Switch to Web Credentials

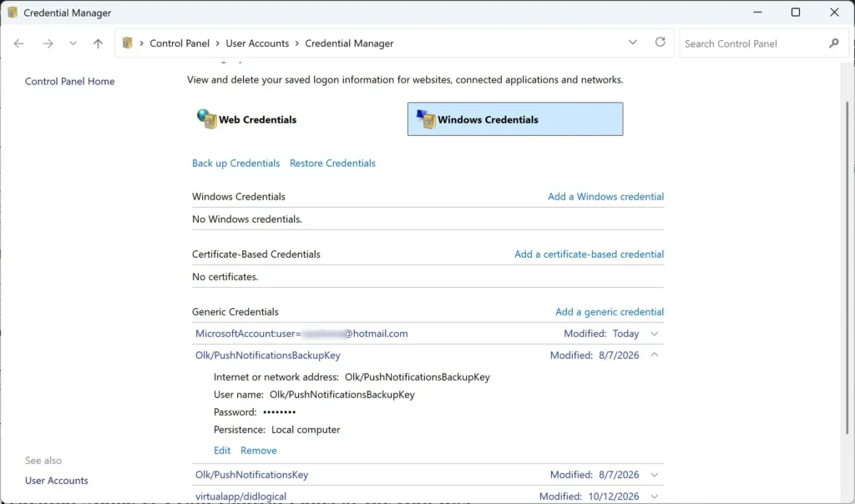pyautogui.click(x=257, y=120)
